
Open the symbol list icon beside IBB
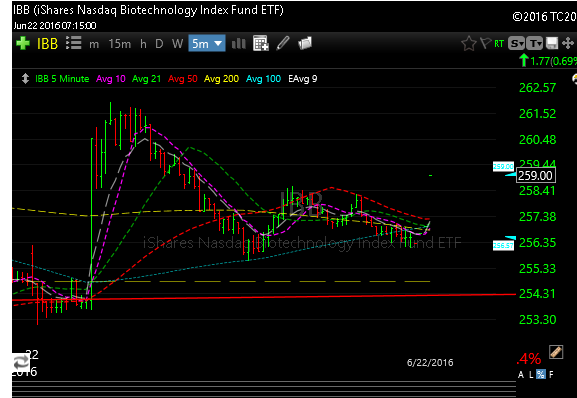[x=74, y=43]
